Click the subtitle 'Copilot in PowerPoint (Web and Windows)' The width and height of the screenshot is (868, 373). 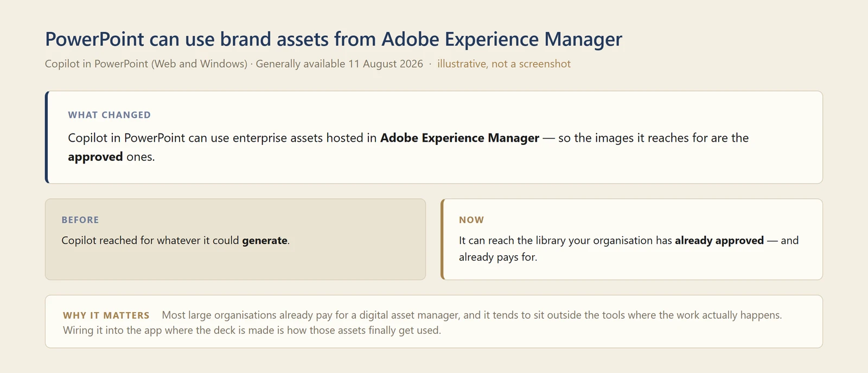pyautogui.click(x=146, y=64)
